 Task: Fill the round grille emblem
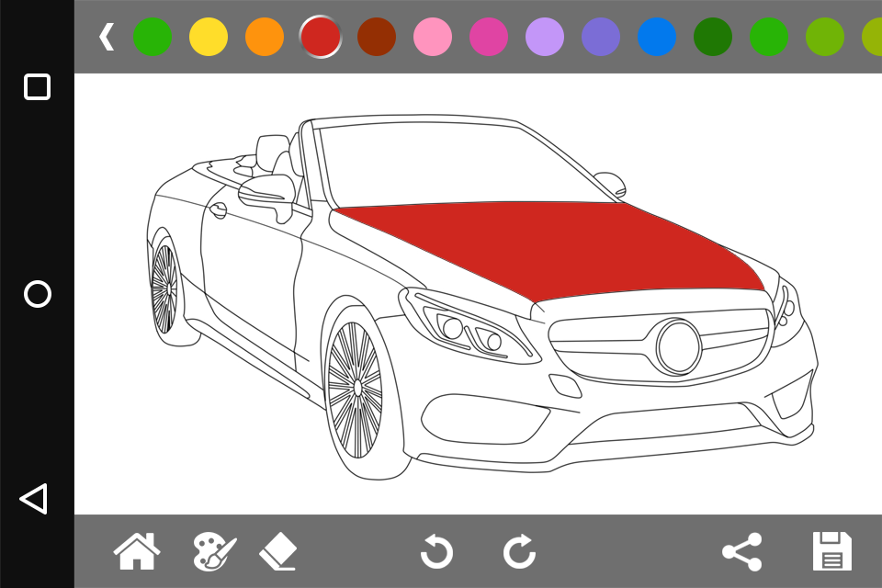coord(679,346)
